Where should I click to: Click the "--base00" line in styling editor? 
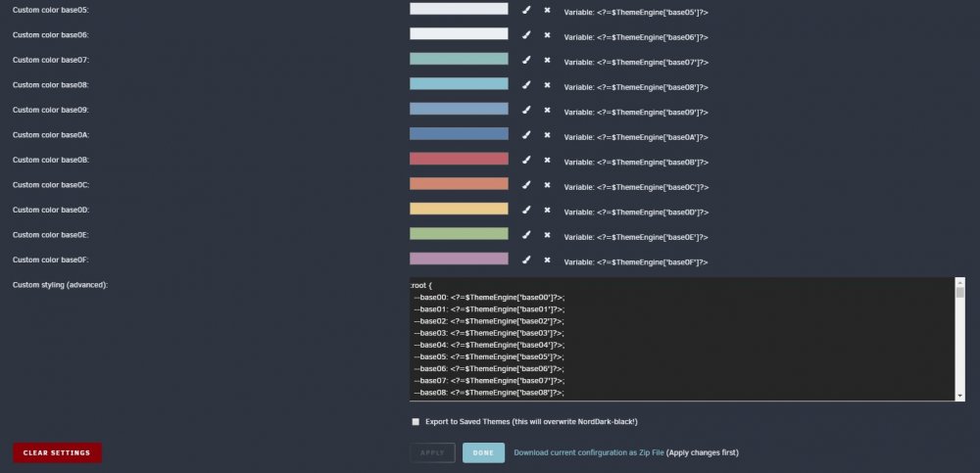tap(489, 298)
